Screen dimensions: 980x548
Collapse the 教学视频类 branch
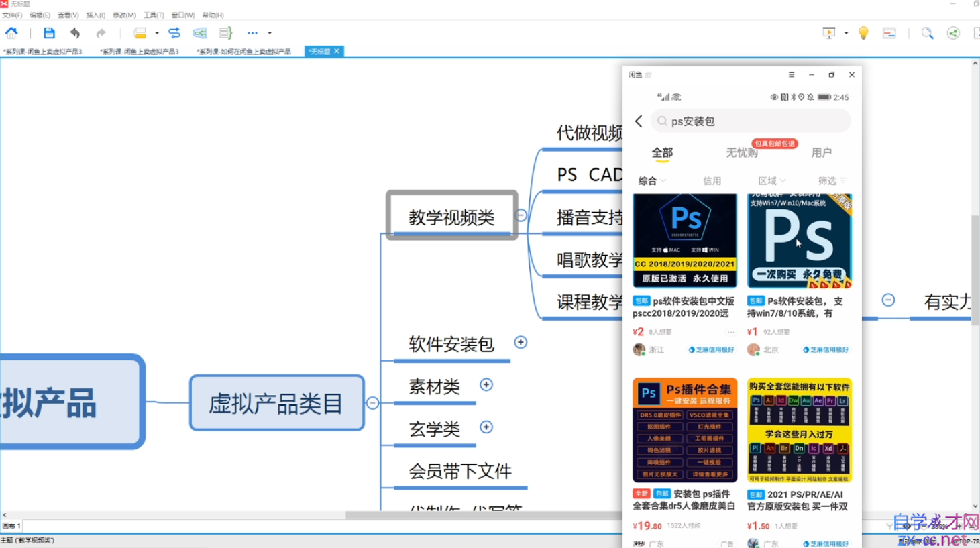point(521,215)
